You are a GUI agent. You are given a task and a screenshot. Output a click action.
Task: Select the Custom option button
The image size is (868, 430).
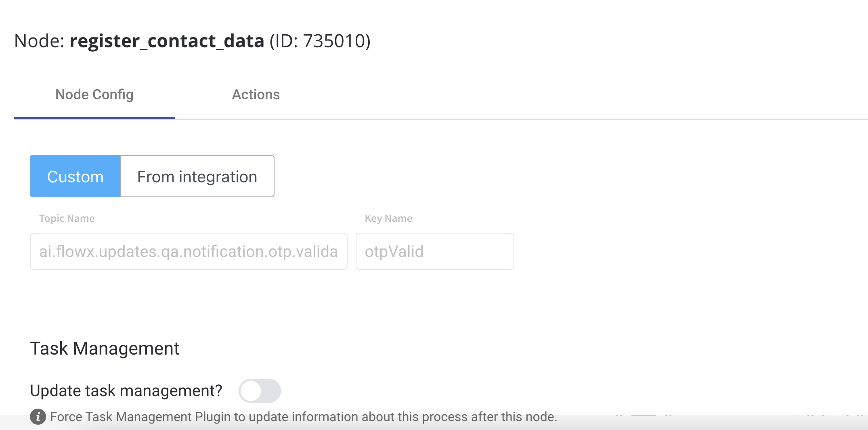75,176
